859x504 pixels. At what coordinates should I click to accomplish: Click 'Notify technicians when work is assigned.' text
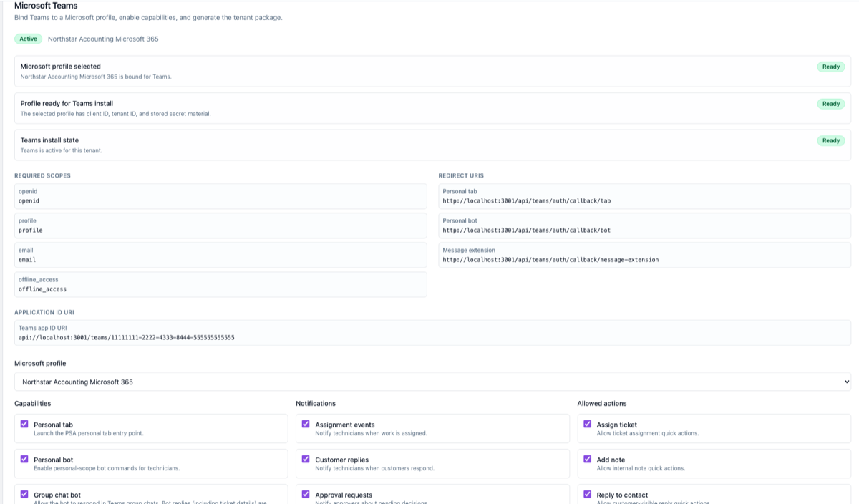(371, 433)
